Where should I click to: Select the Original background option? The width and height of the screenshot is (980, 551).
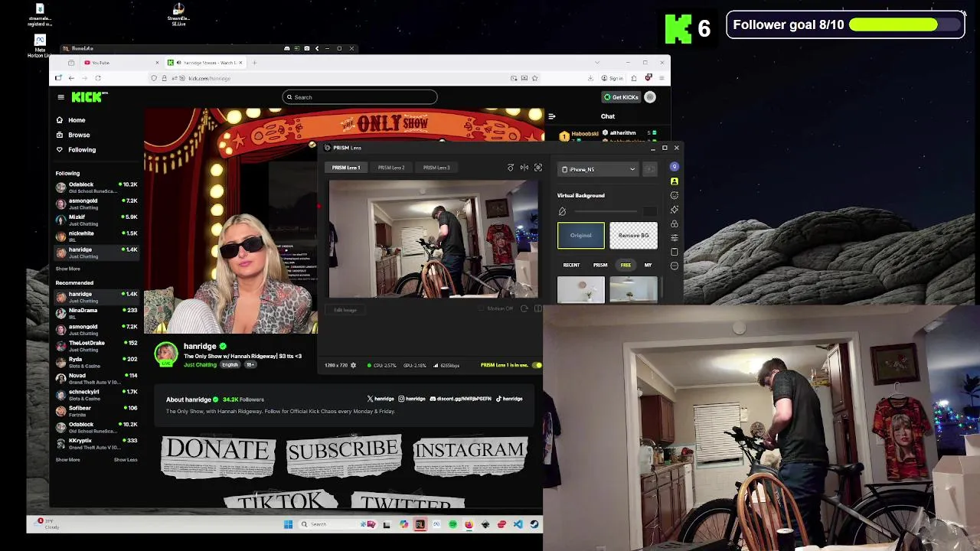(581, 236)
